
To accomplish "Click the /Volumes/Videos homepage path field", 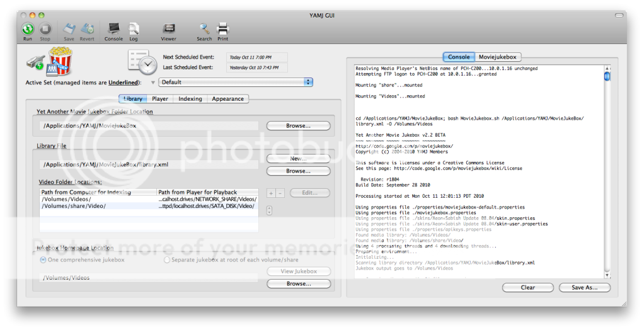I will point(149,278).
